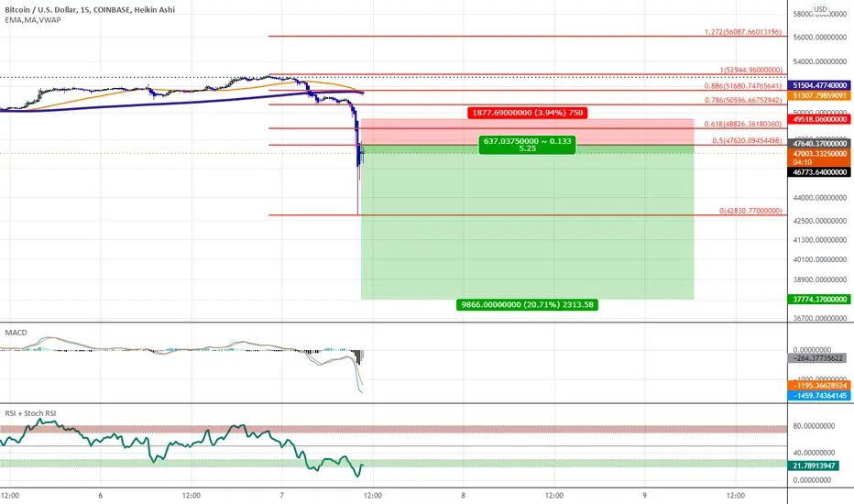Click the 44000.00000000 price axis tick
The height and width of the screenshot is (504, 854).
(x=820, y=198)
